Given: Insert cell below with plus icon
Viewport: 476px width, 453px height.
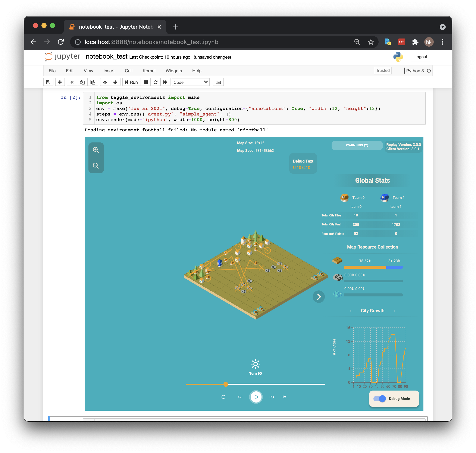Looking at the screenshot, I should [60, 82].
